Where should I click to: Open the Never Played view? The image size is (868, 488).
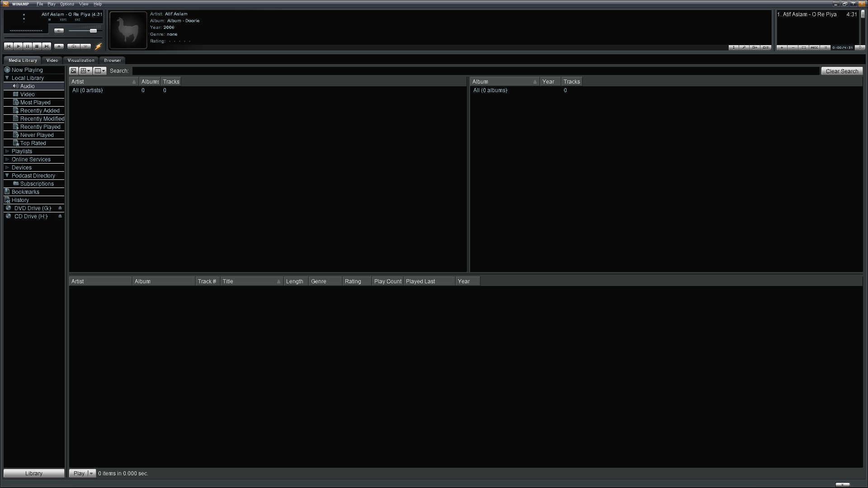tap(34, 135)
